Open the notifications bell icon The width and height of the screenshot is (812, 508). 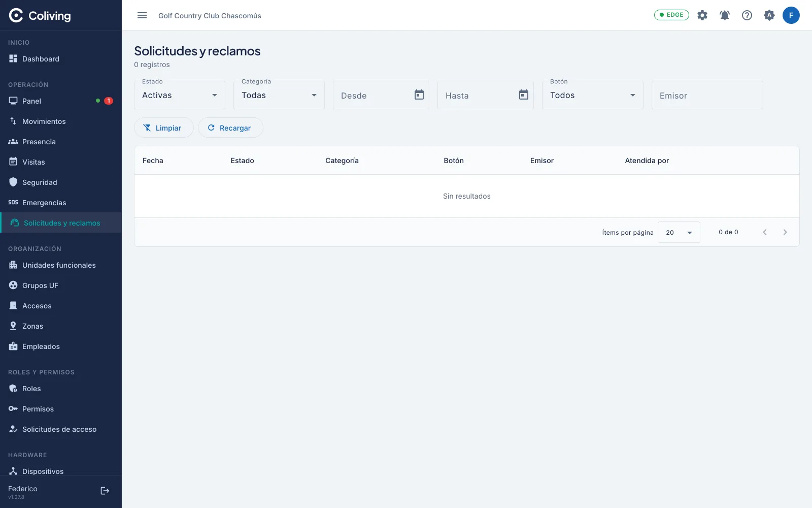tap(725, 15)
